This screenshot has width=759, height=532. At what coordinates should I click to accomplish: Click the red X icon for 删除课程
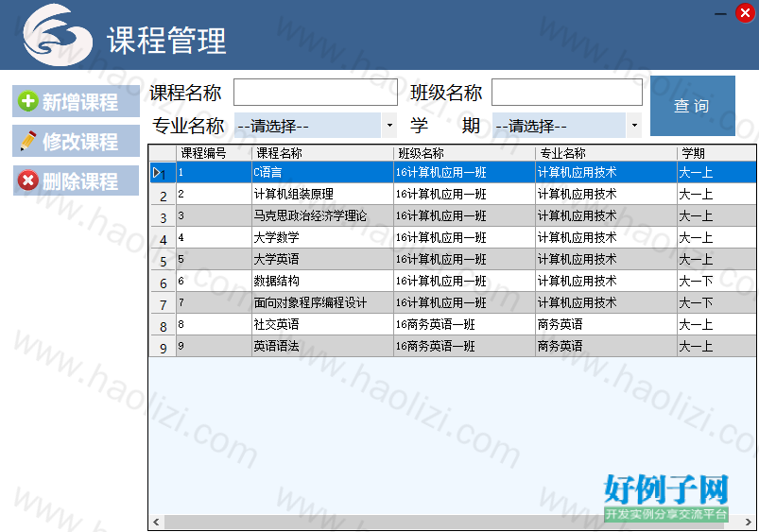pos(28,180)
